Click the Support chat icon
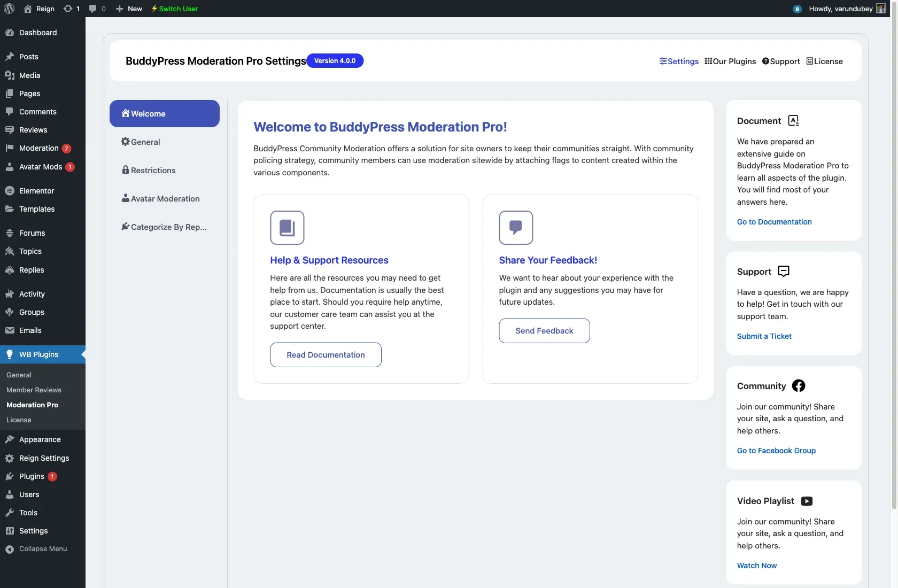Image resolution: width=898 pixels, height=588 pixels. [784, 272]
